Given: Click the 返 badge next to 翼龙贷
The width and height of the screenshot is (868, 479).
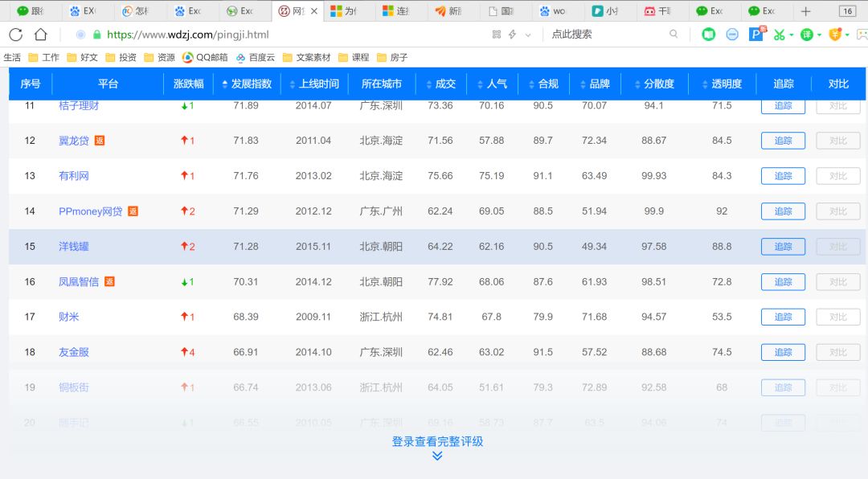Looking at the screenshot, I should pyautogui.click(x=100, y=141).
